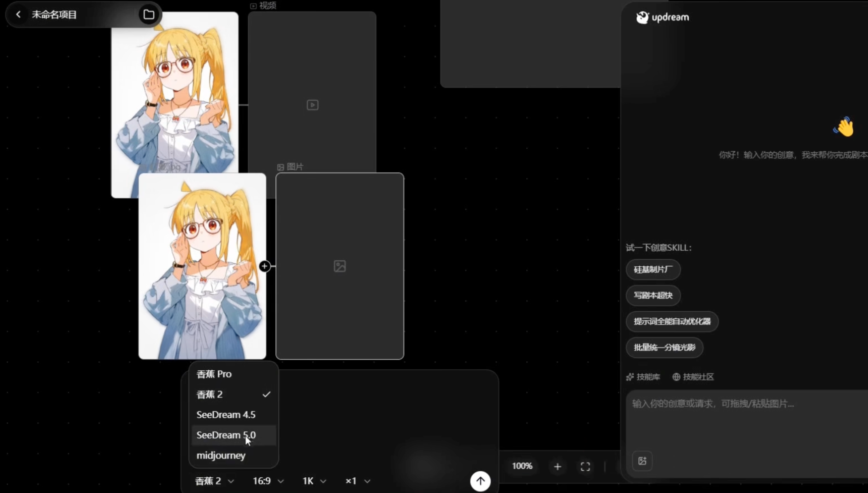This screenshot has height=493, width=868.
Task: Open the project folder icon
Action: click(x=149, y=15)
